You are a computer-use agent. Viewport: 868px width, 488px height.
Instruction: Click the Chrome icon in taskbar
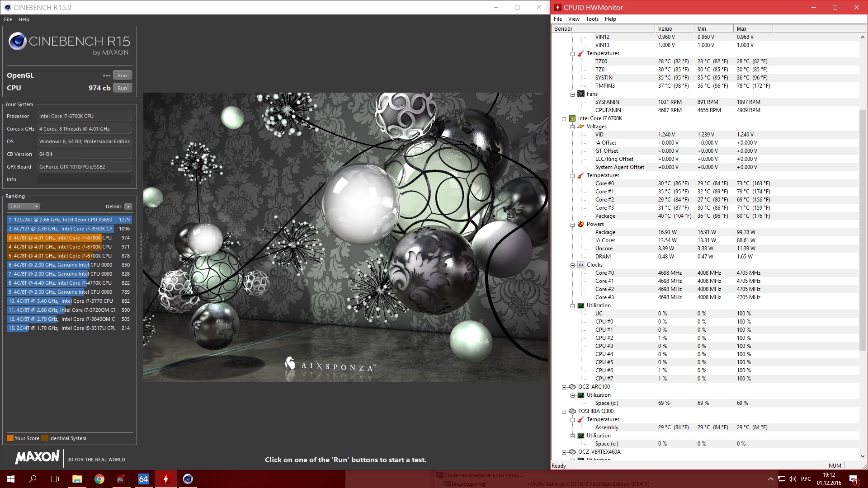coord(99,479)
